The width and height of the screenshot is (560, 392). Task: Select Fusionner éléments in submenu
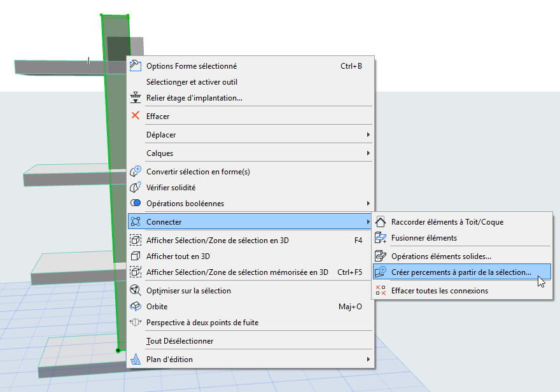click(462, 238)
